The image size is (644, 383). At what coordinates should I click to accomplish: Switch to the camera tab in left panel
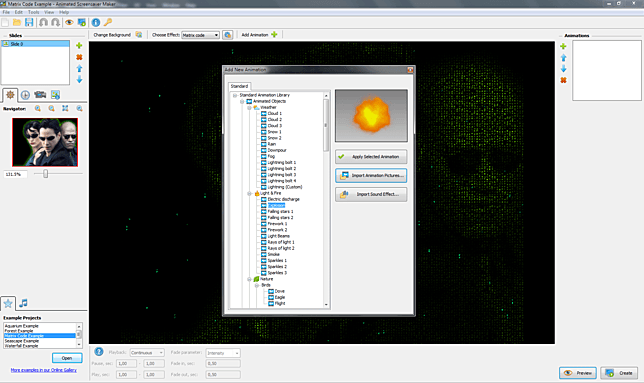(40, 95)
